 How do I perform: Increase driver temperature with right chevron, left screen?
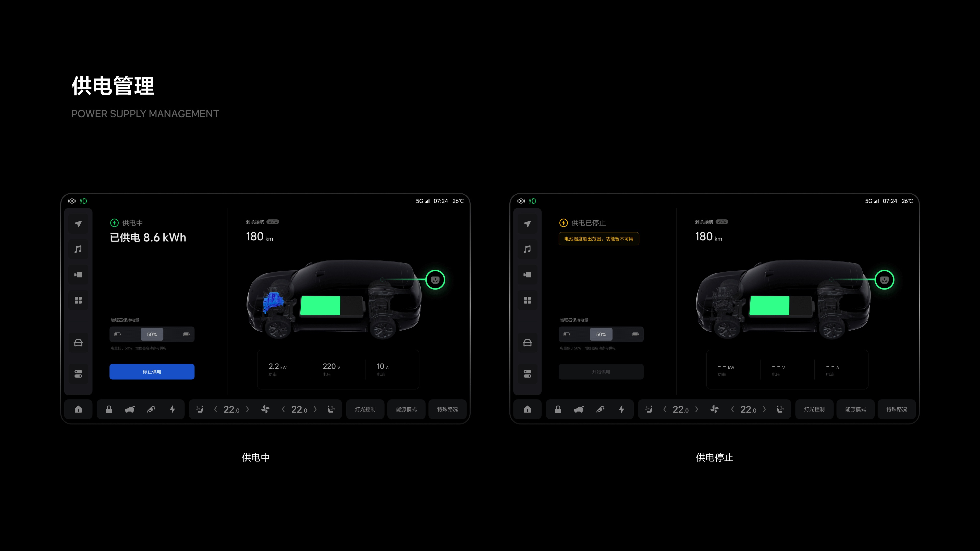point(248,409)
